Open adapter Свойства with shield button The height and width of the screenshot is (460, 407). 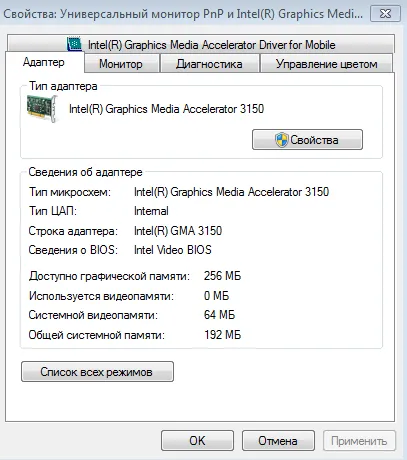(x=307, y=140)
